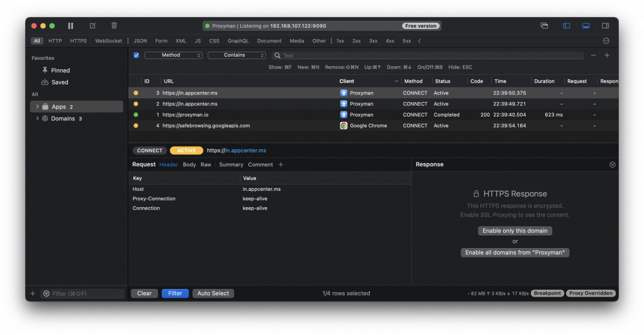Switch to the request Body tab
The width and height of the screenshot is (644, 335).
point(189,164)
